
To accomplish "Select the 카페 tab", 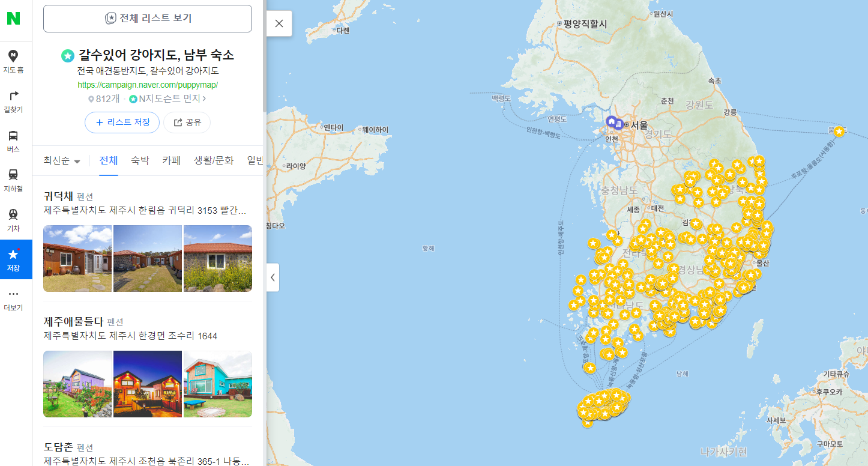I will [172, 160].
